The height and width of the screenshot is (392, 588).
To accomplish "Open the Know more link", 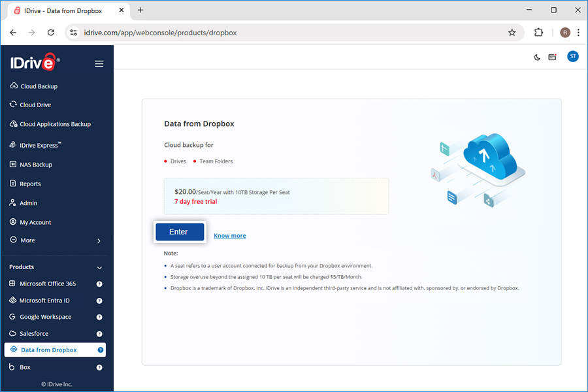I will 230,236.
